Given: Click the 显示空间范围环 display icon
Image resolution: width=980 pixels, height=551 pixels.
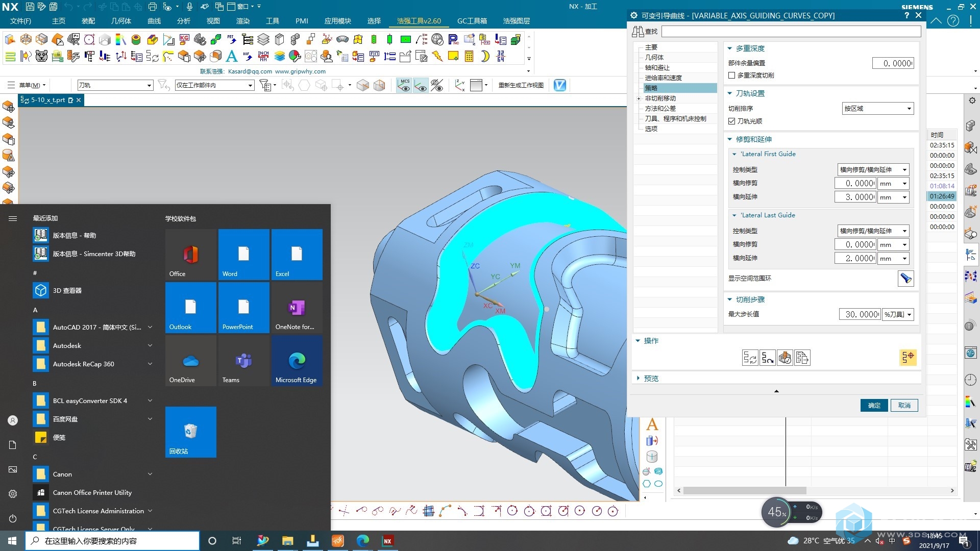Looking at the screenshot, I should 905,279.
